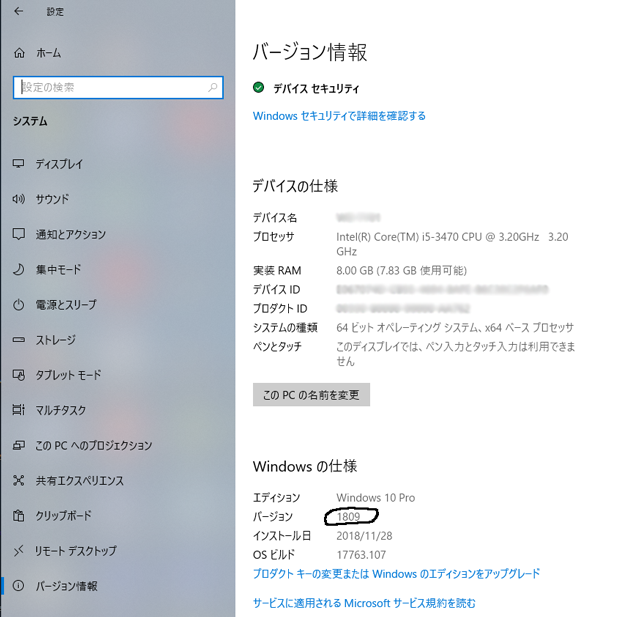The height and width of the screenshot is (617, 640).
Task: Click the 通知とアクション message icon
Action: 18,234
